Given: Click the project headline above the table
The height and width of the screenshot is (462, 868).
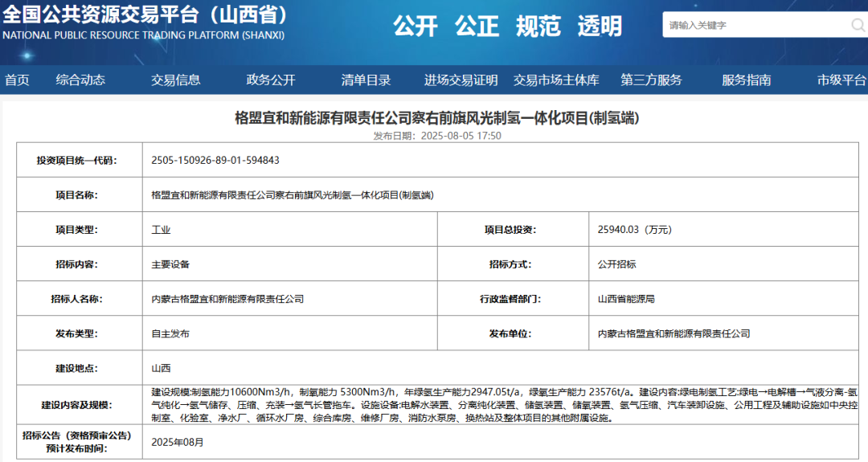Looking at the screenshot, I should (436, 118).
